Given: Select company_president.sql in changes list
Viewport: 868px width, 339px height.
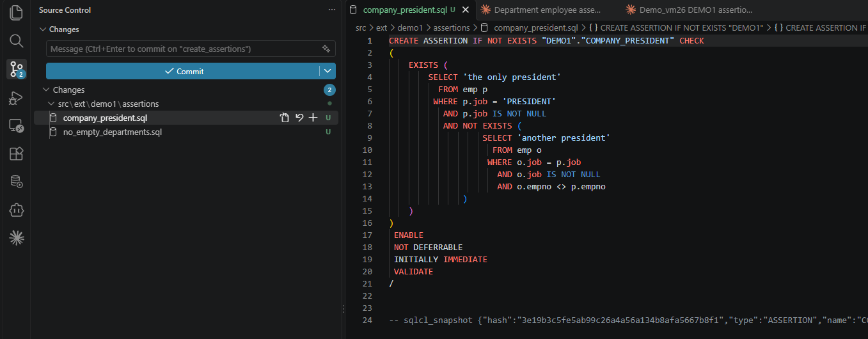Looking at the screenshot, I should [x=105, y=118].
